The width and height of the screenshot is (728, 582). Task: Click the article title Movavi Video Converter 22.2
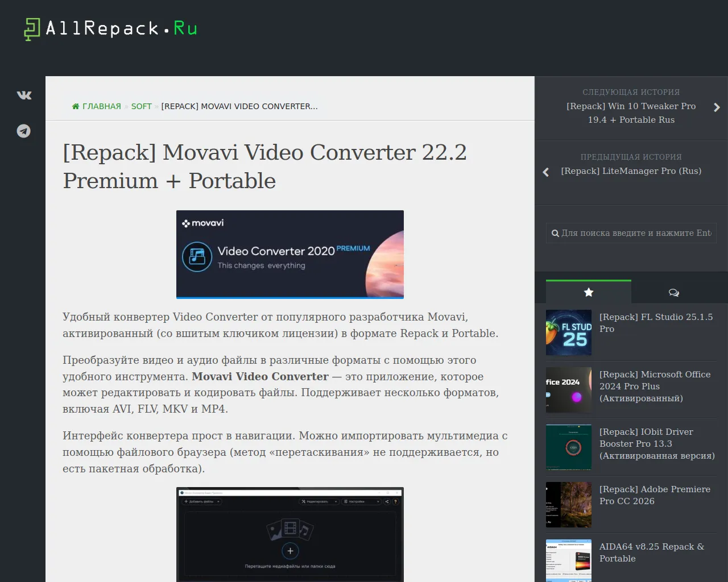coord(264,167)
